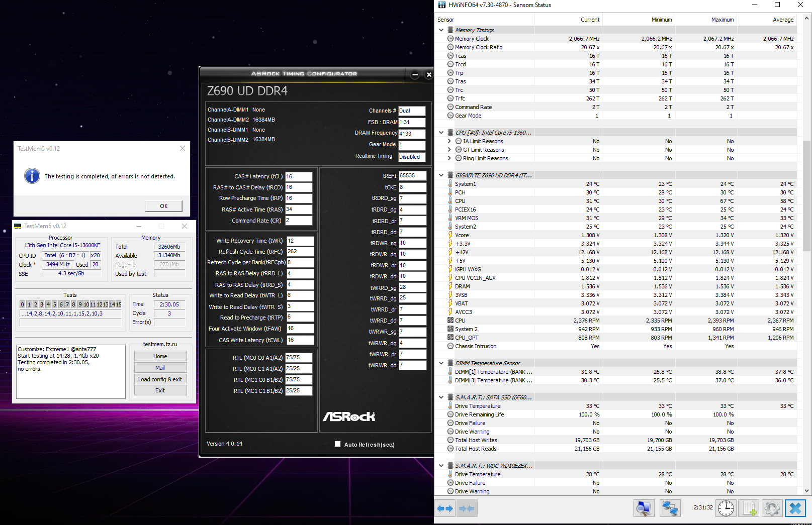Collapse the CPU [#0] Intel Core group
This screenshot has width=812, height=525.
(x=441, y=133)
